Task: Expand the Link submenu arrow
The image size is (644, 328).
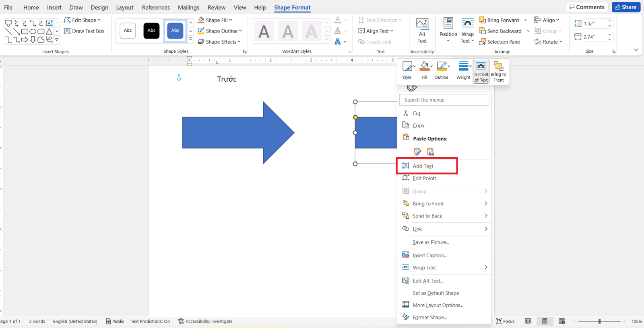Action: click(x=486, y=229)
